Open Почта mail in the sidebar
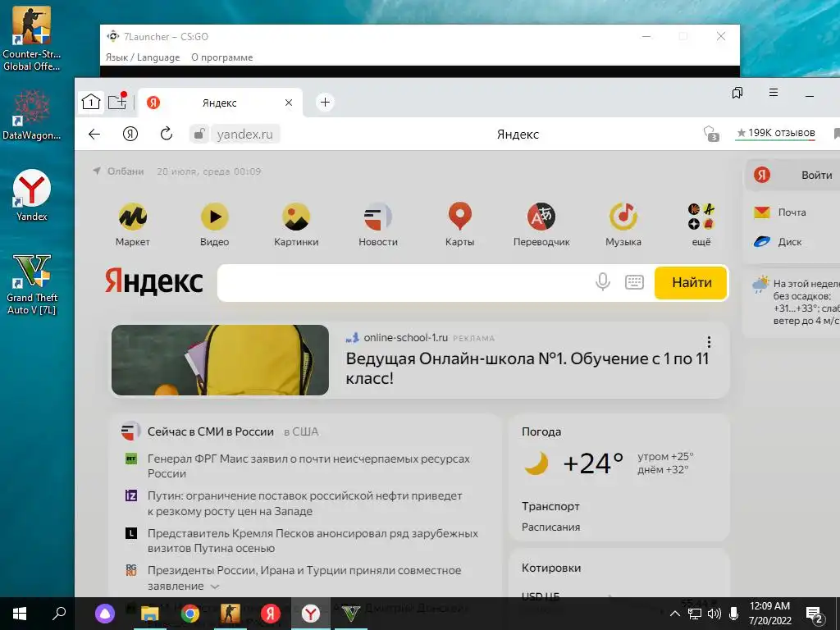This screenshot has width=840, height=630. click(x=780, y=212)
